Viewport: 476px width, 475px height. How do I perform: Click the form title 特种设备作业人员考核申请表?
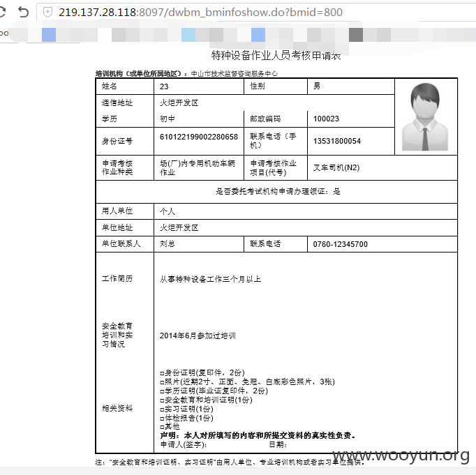click(276, 55)
